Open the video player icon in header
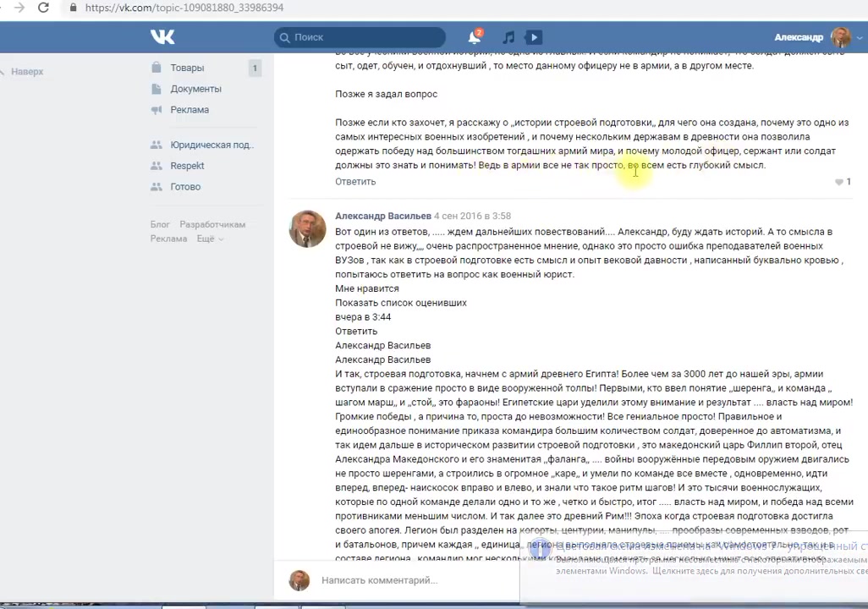 coord(534,37)
